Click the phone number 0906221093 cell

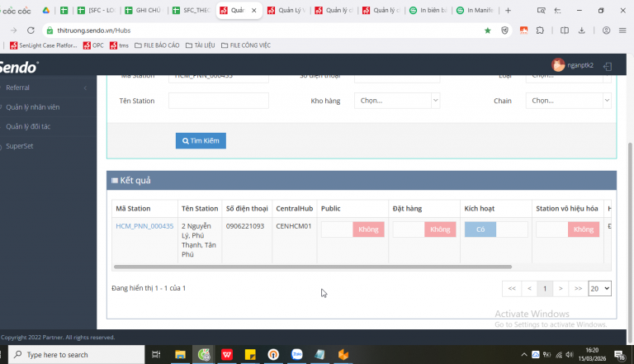coord(245,226)
